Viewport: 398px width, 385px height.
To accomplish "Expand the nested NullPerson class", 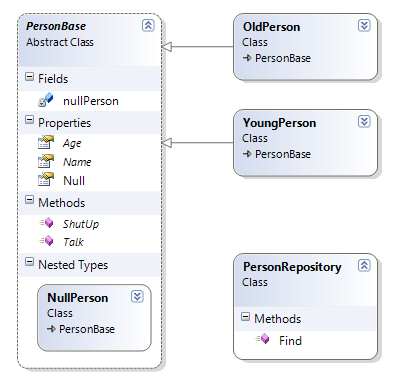I will (137, 296).
